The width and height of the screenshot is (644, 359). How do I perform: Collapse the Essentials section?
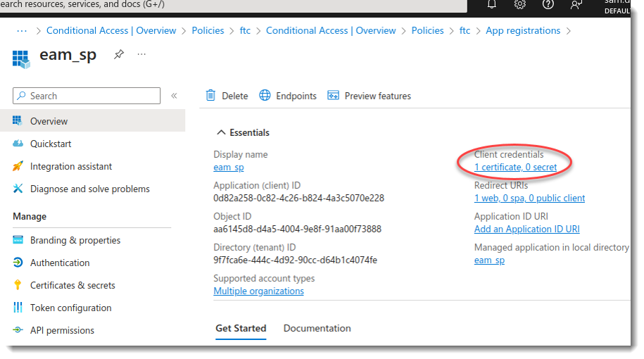pos(221,132)
